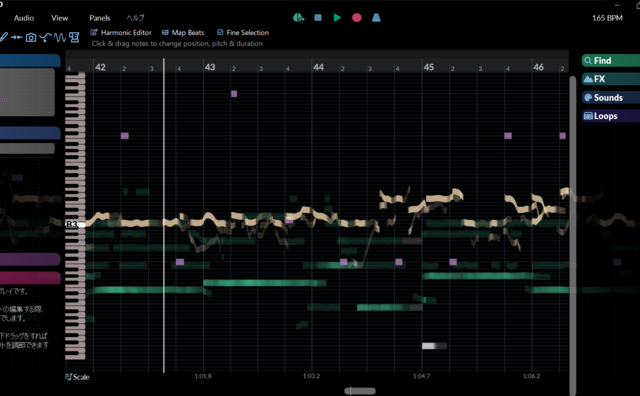Select the white note near piano roll bottom
Image resolution: width=640 pixels, height=396 pixels.
[x=434, y=346]
